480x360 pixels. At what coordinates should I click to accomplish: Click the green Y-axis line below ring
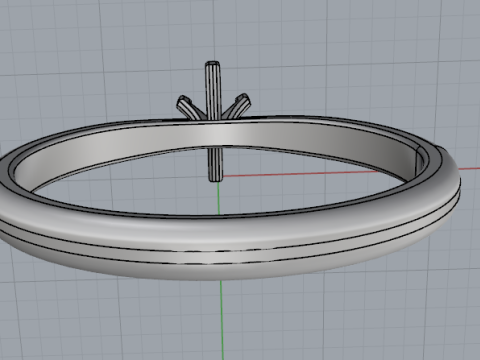pyautogui.click(x=221, y=320)
